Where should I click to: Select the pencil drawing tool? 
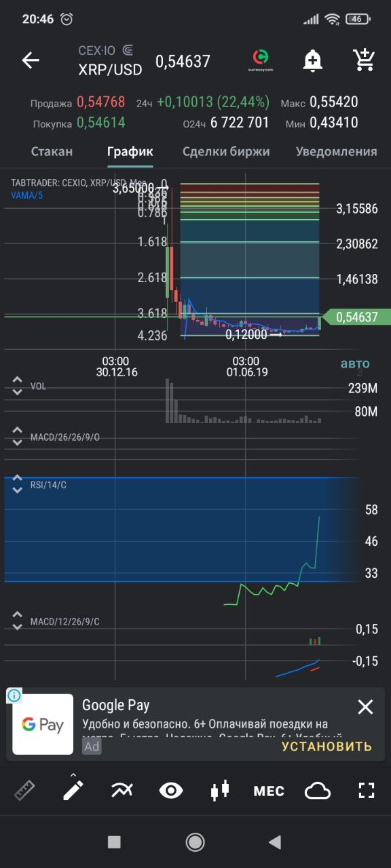pyautogui.click(x=73, y=790)
